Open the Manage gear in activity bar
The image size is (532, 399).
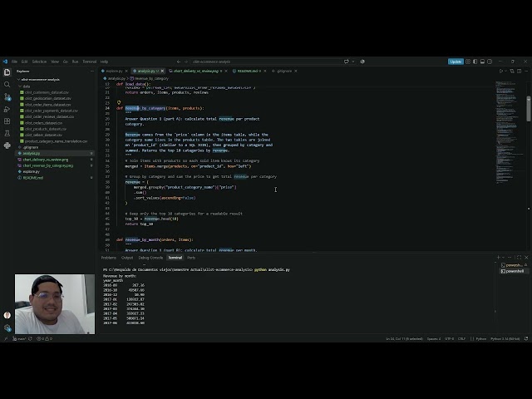7,328
